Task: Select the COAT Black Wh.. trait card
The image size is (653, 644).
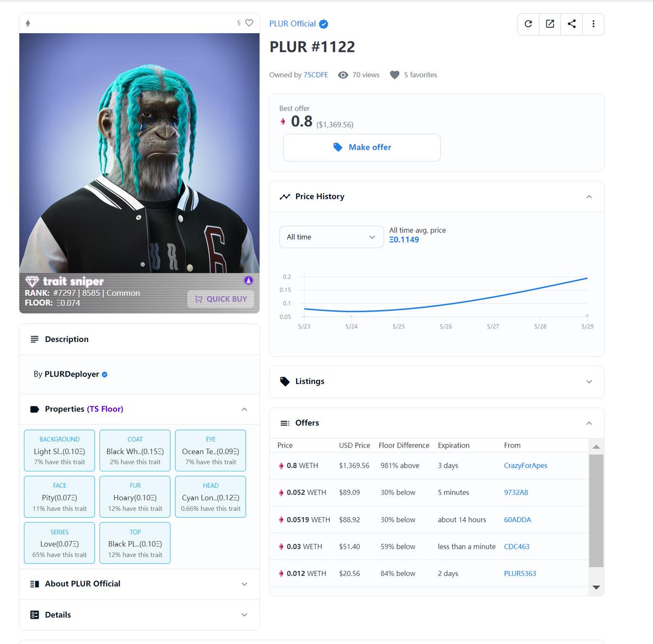Action: coord(135,451)
